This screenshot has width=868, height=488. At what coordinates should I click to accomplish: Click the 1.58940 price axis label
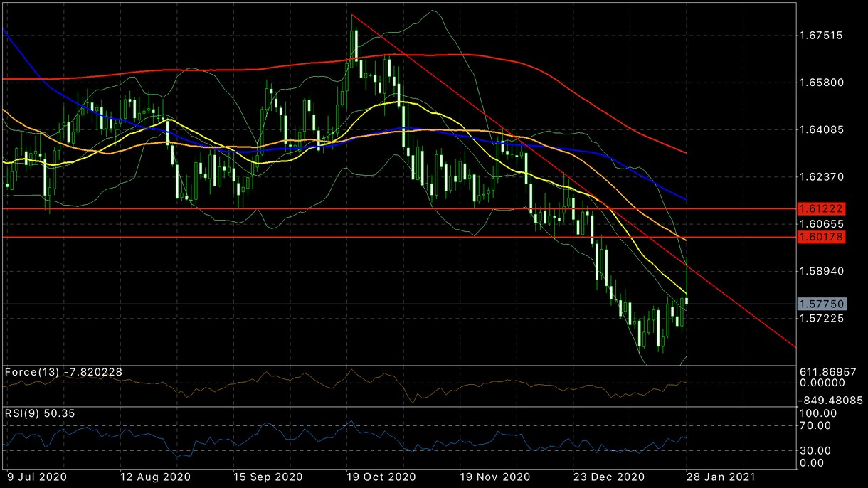tap(822, 271)
